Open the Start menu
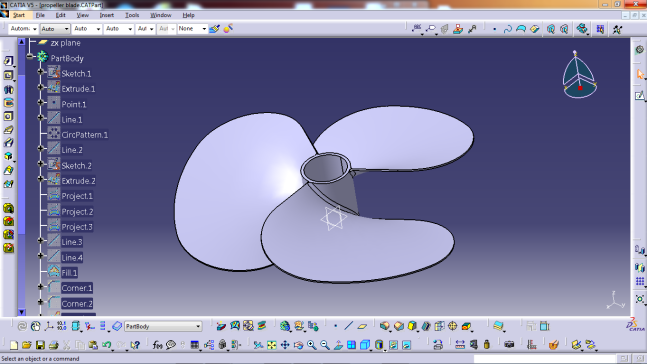The width and height of the screenshot is (647, 364). (19, 15)
